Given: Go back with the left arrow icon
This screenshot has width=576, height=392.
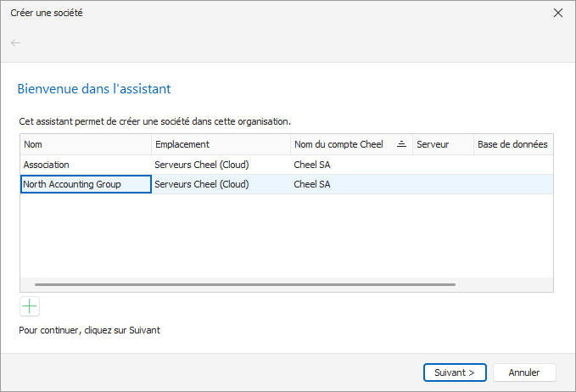Looking at the screenshot, I should tap(16, 43).
